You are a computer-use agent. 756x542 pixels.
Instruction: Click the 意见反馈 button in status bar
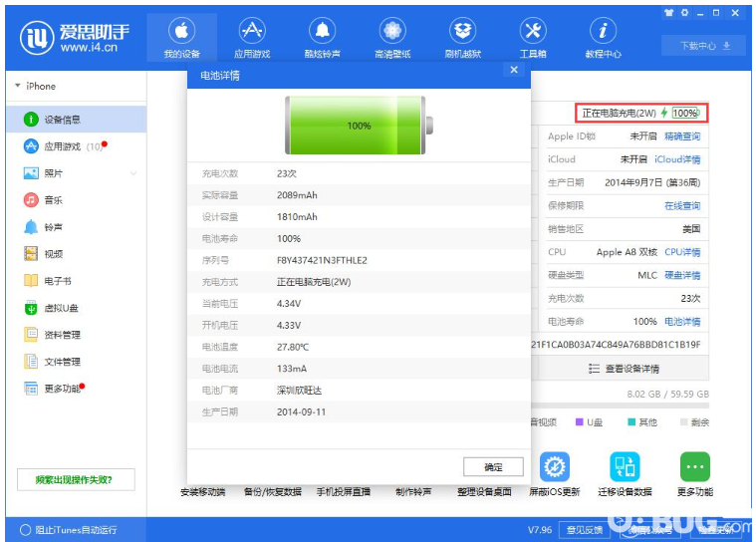[x=585, y=530]
